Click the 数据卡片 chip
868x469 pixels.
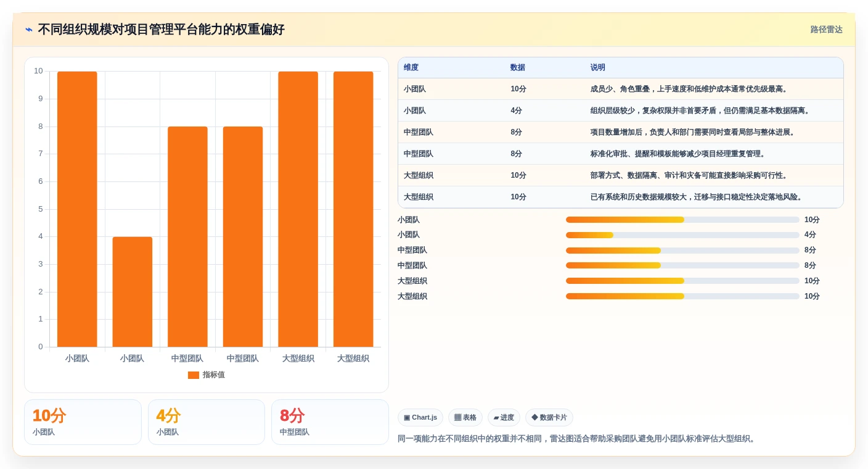point(549,418)
